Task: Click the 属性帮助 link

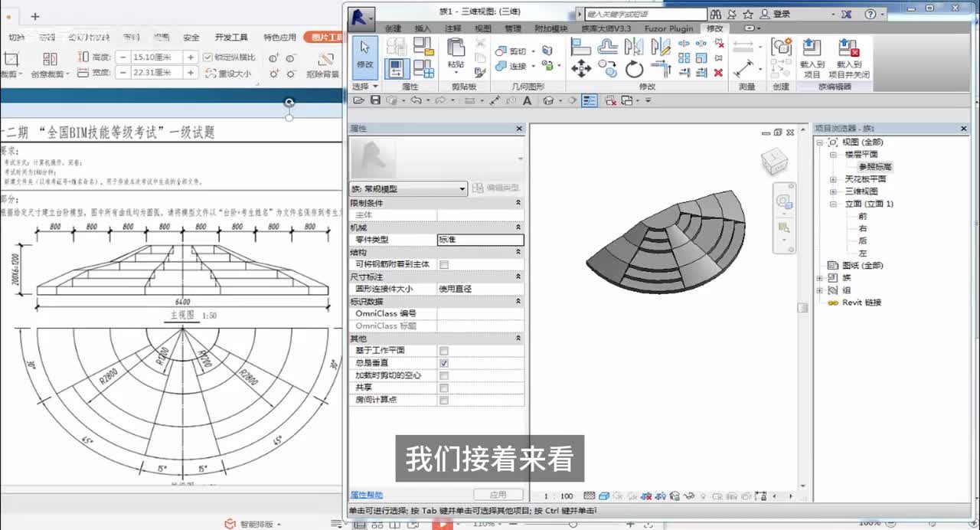Action: click(366, 495)
